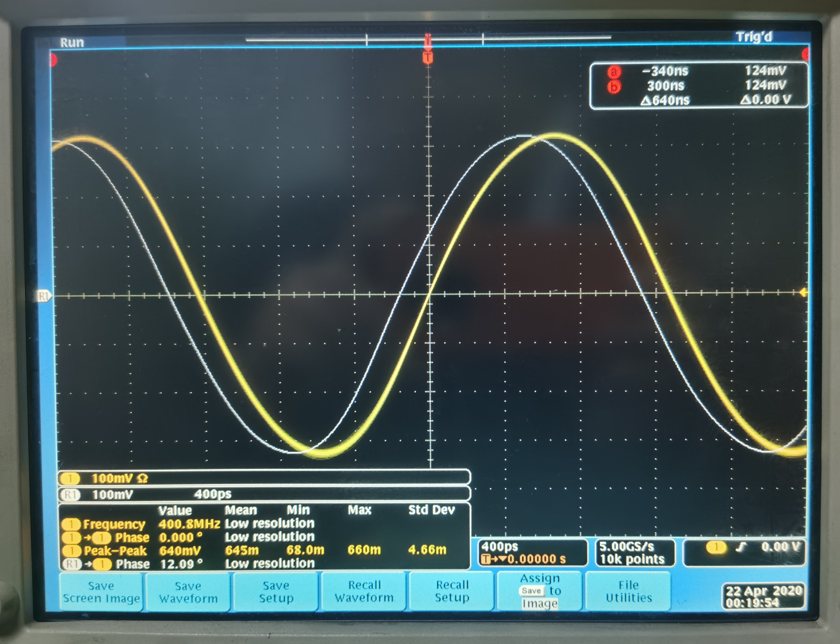Click the Trig'd status label
Image resolution: width=840 pixels, height=644 pixels.
[x=754, y=37]
